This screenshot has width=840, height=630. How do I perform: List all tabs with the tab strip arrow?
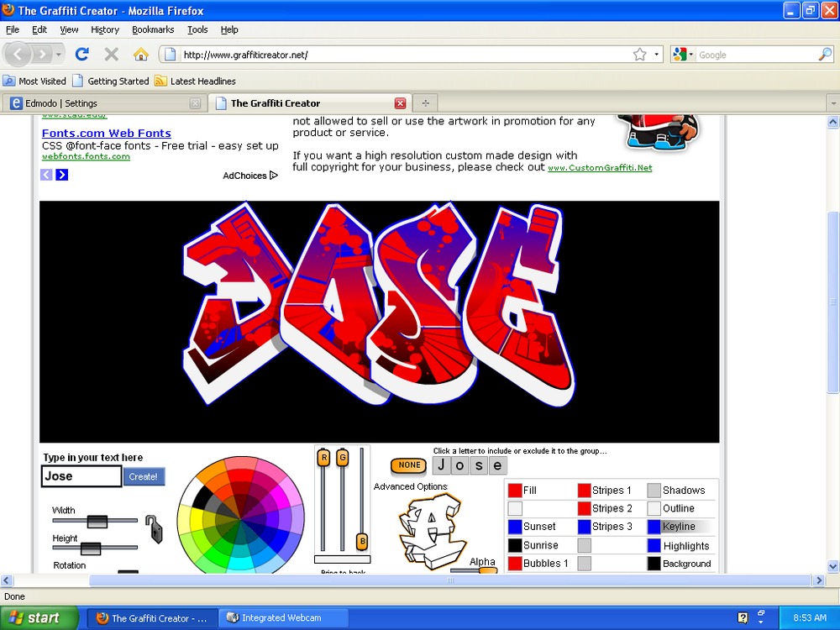(x=833, y=102)
